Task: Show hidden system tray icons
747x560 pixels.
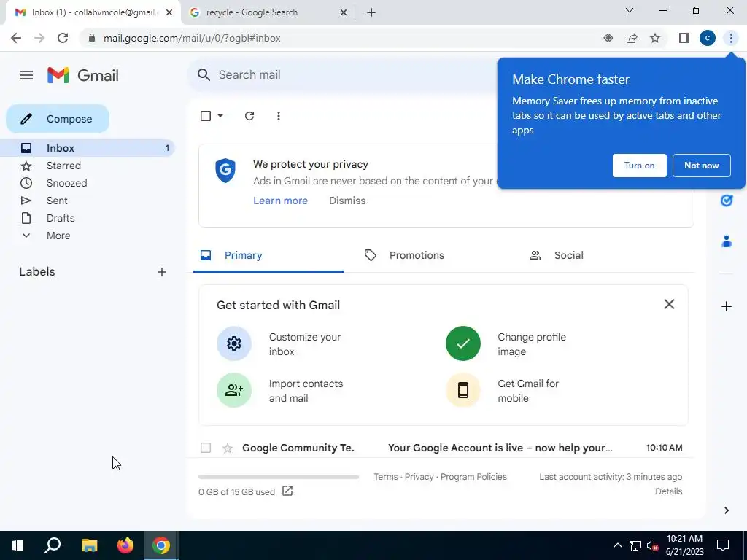Action: coord(617,545)
